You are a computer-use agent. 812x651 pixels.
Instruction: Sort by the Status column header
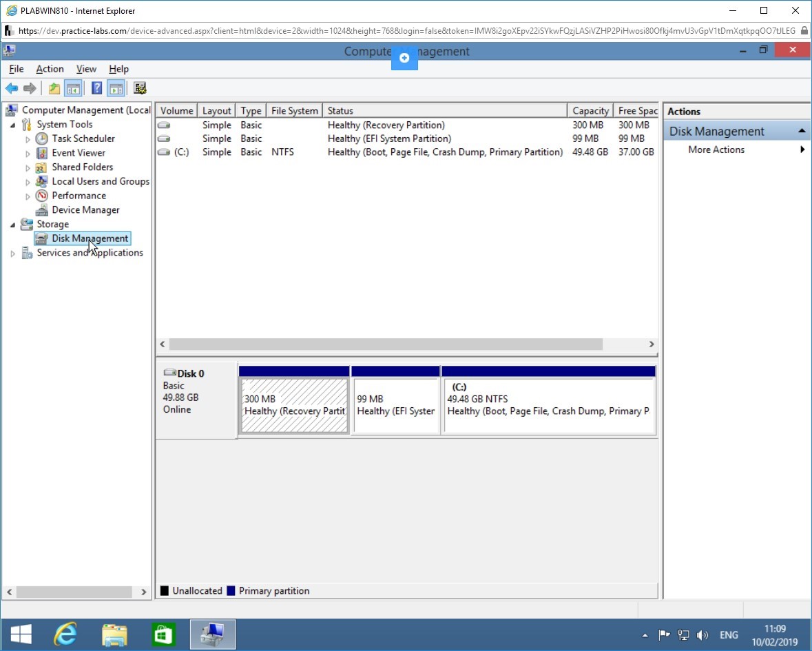[445, 111]
